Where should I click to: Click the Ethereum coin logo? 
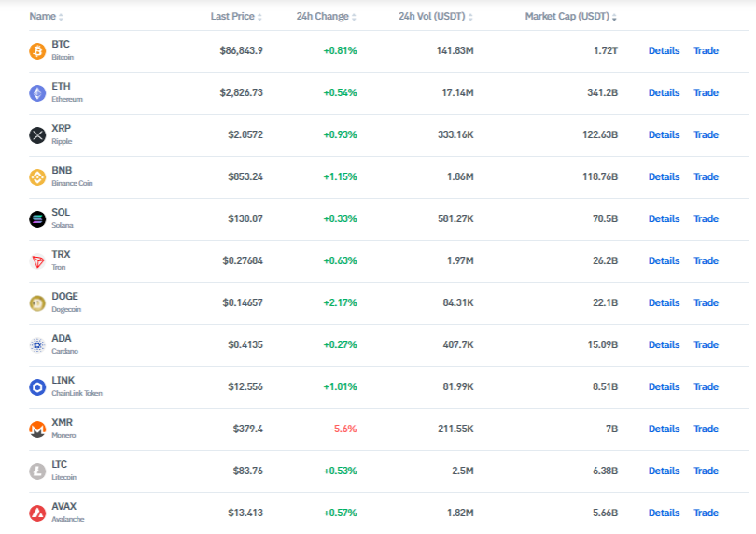37,92
